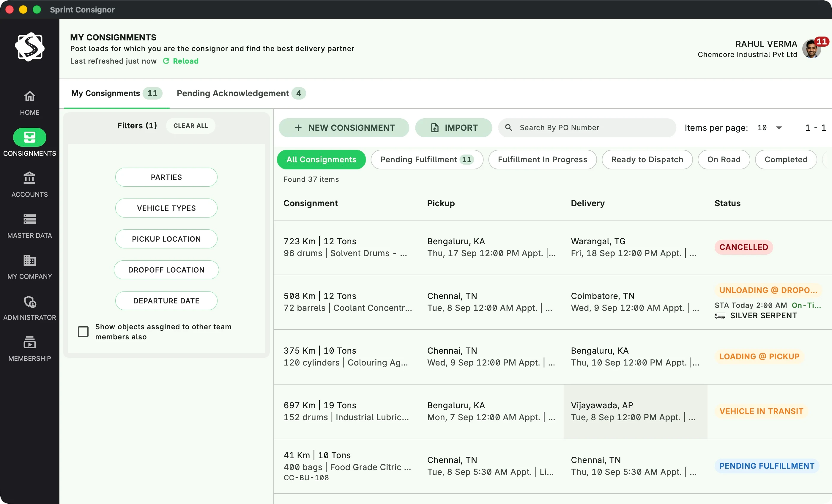Click LOADING @ PICKUP status badge
The width and height of the screenshot is (832, 504).
click(759, 356)
